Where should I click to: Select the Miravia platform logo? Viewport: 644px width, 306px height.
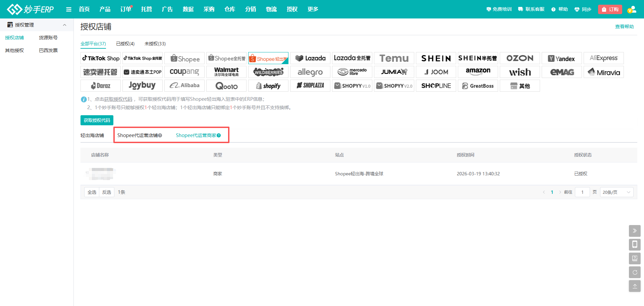pyautogui.click(x=604, y=72)
